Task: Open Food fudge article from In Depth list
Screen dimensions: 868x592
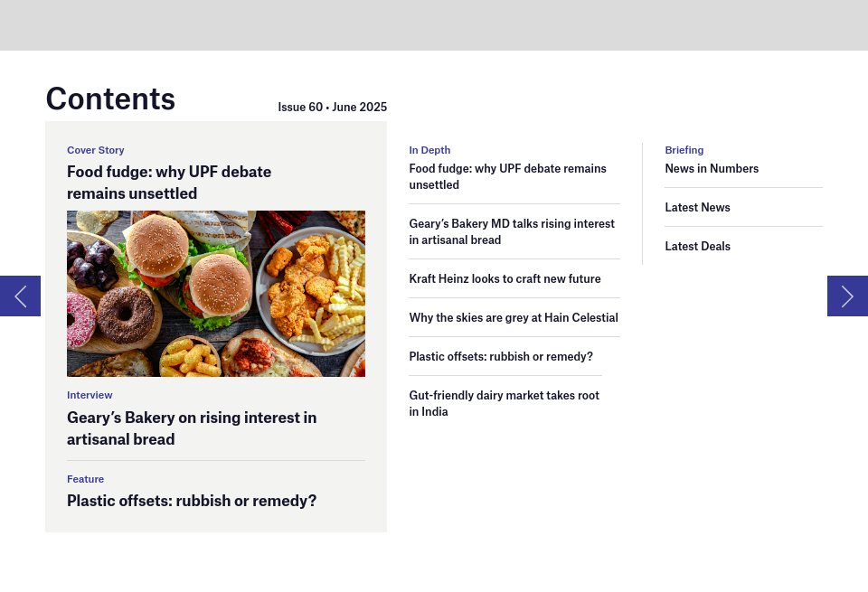Action: [x=507, y=176]
